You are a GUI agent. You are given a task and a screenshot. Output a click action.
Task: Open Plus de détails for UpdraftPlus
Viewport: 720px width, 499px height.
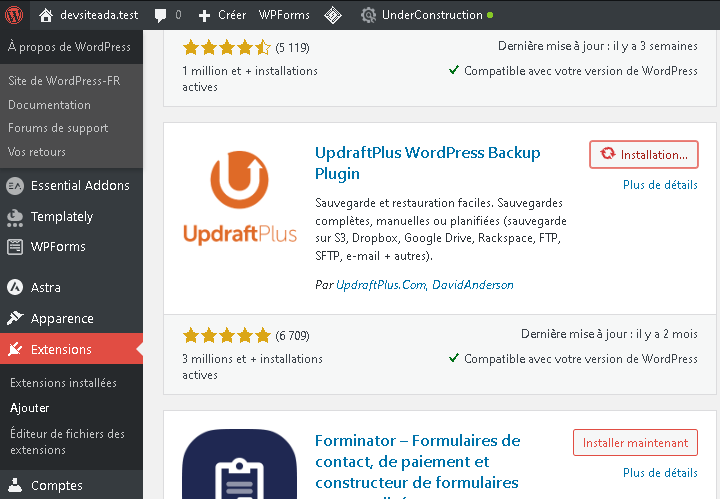660,185
